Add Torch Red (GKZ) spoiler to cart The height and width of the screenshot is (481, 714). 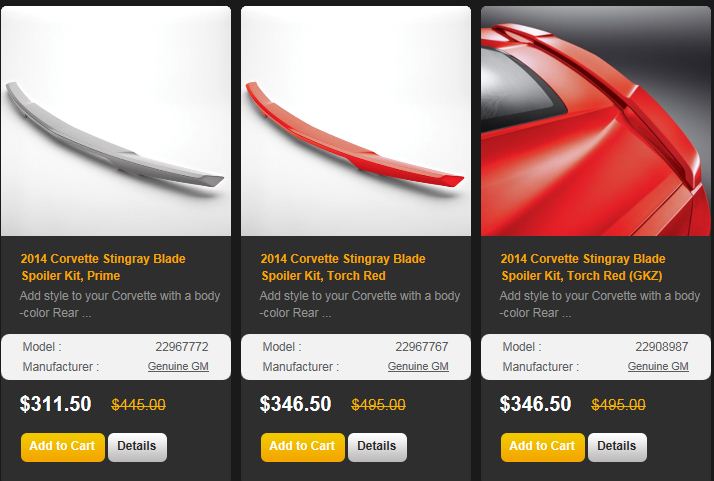coord(543,447)
